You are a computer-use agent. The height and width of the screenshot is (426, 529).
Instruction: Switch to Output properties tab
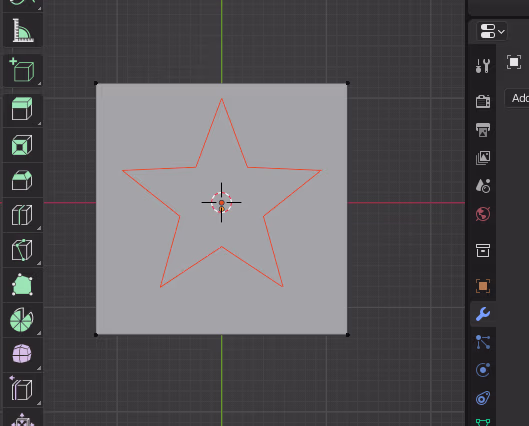483,130
